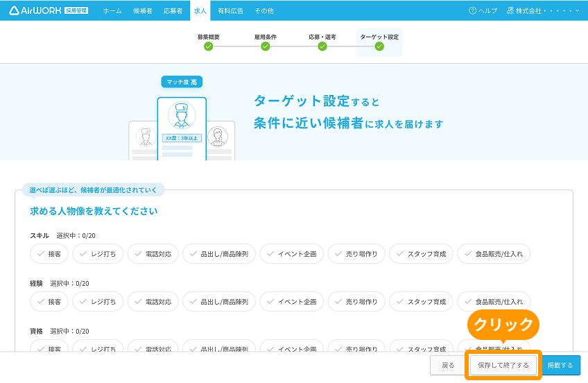Toggle 品出し/商品陳列 in the 経験 row
The width and height of the screenshot is (588, 383).
[219, 302]
